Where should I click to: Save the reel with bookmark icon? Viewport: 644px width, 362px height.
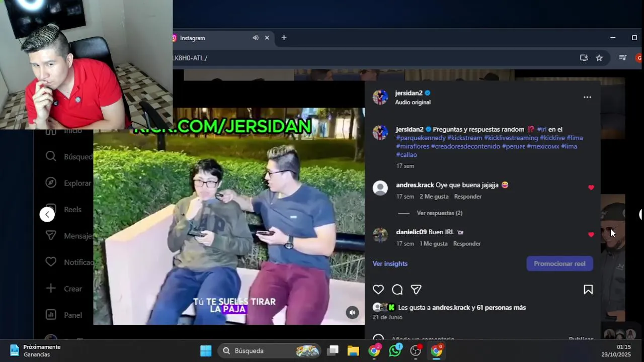coord(588,290)
